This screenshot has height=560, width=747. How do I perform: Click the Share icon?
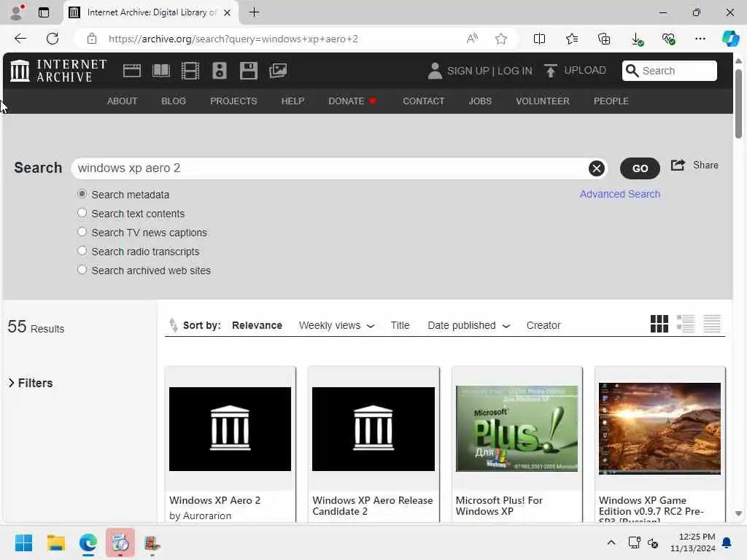tap(678, 166)
